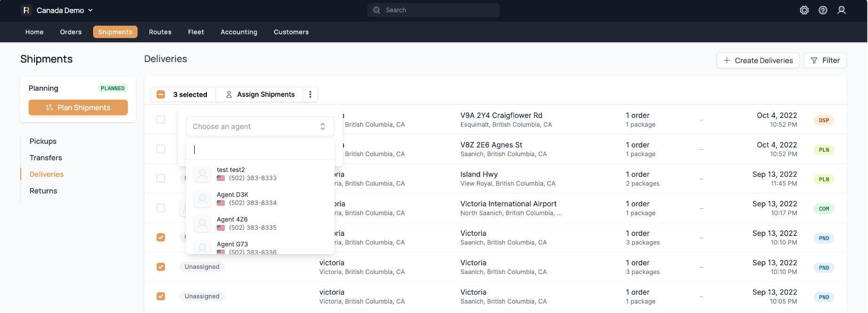
Task: Open the Choose an agent dropdown
Action: coord(260,126)
